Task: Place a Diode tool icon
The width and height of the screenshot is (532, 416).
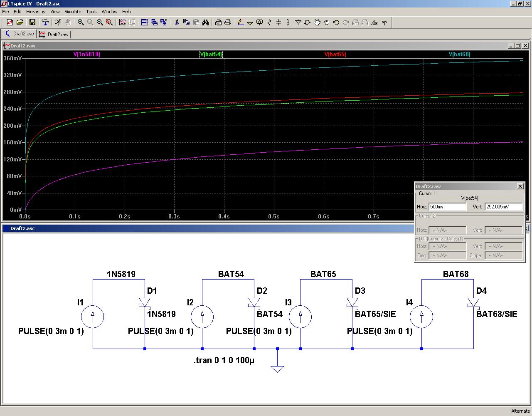Action: click(x=298, y=22)
